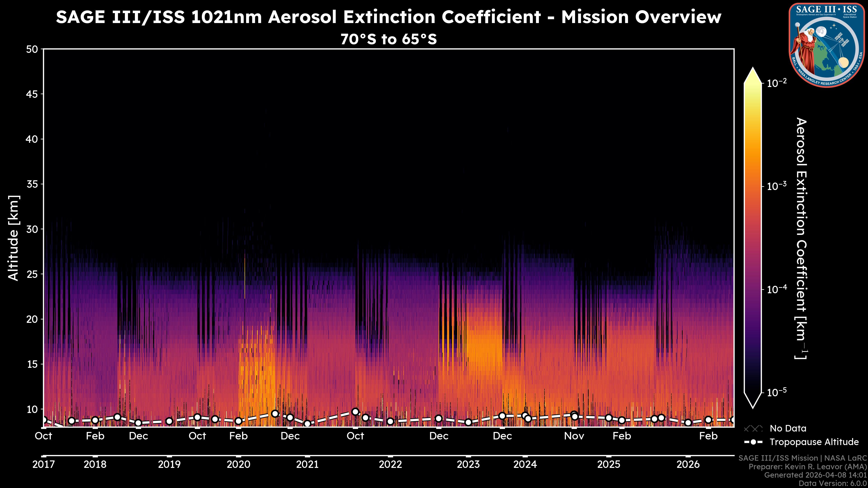Click the tropopause marker above Feb 2020
The width and height of the screenshot is (868, 488).
click(238, 421)
